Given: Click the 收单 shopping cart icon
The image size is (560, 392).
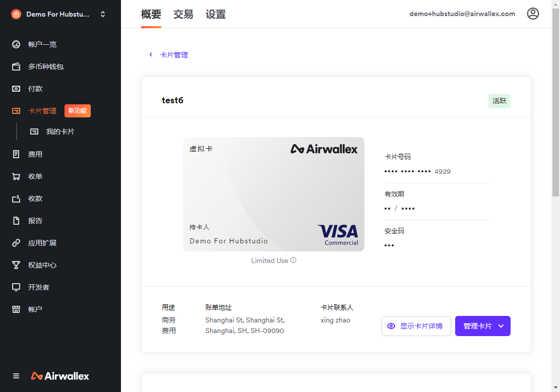Looking at the screenshot, I should [16, 176].
